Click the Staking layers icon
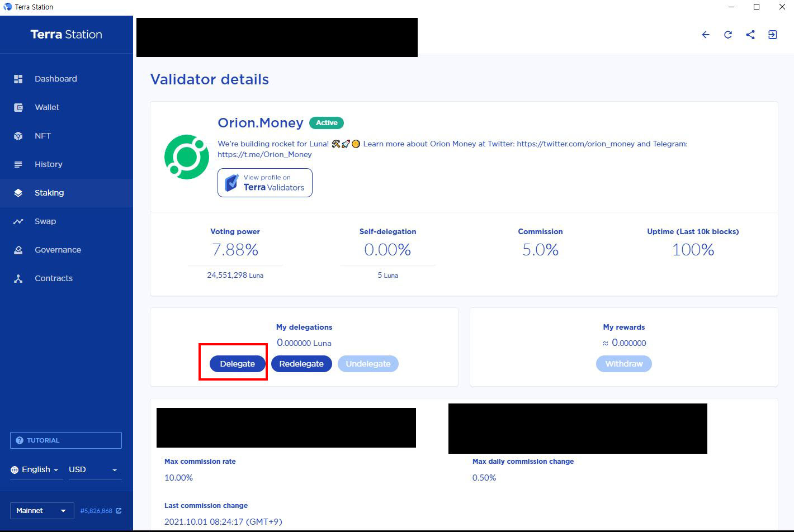Viewport: 794px width, 532px height. pyautogui.click(x=18, y=193)
